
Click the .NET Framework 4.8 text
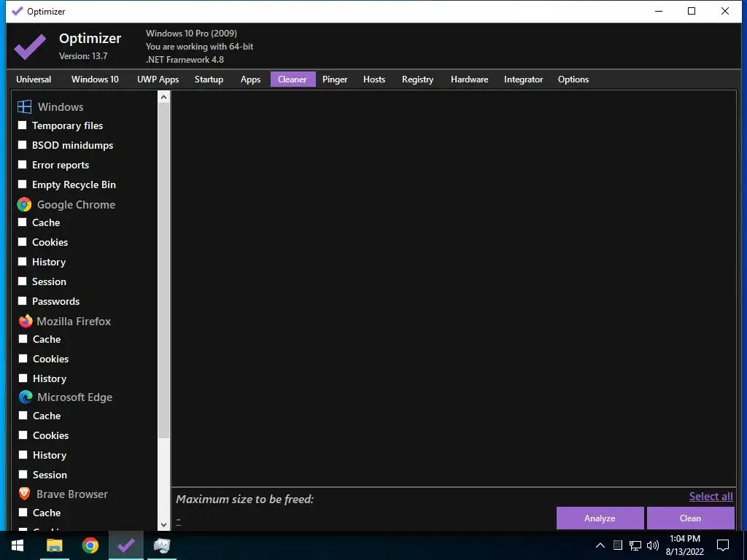tap(185, 60)
